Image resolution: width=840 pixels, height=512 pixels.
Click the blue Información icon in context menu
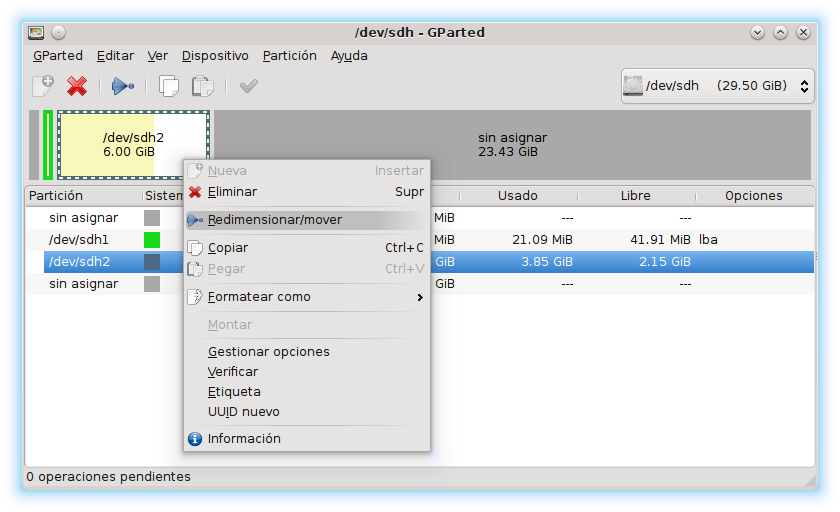coord(195,439)
